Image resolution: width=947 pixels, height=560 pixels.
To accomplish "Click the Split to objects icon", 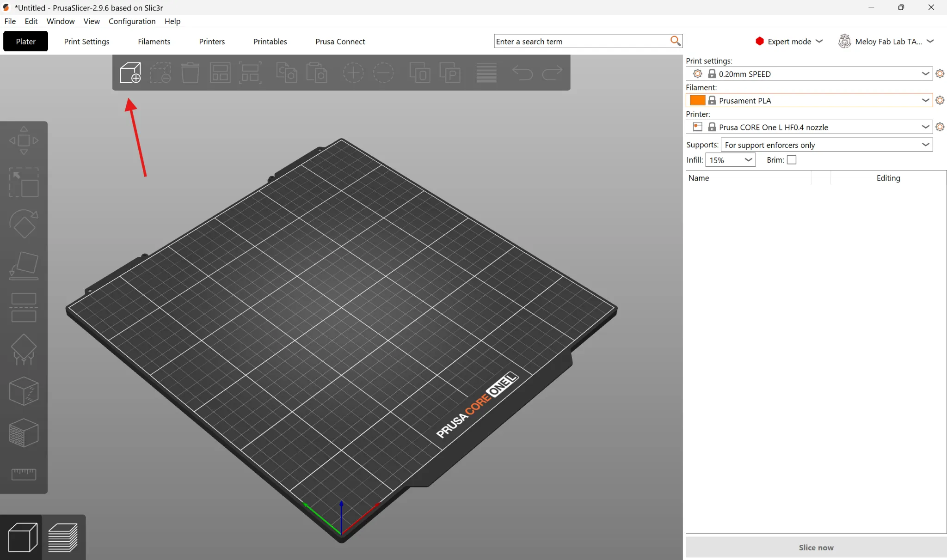I will (420, 73).
